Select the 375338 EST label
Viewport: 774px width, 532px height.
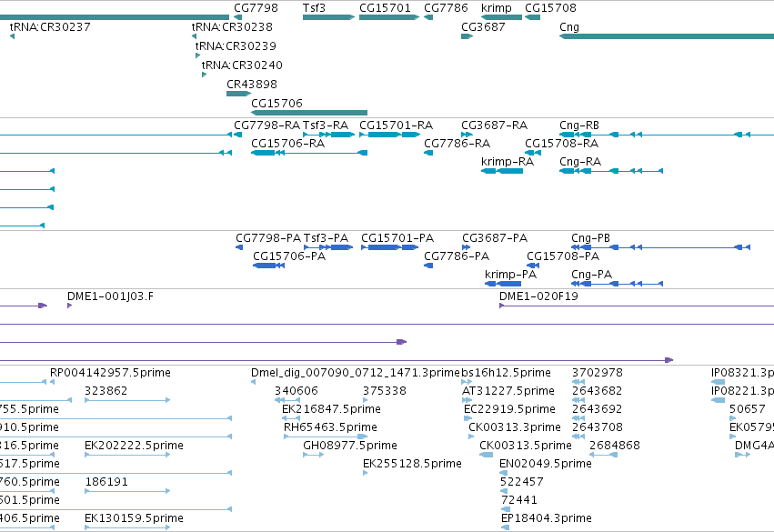click(385, 391)
